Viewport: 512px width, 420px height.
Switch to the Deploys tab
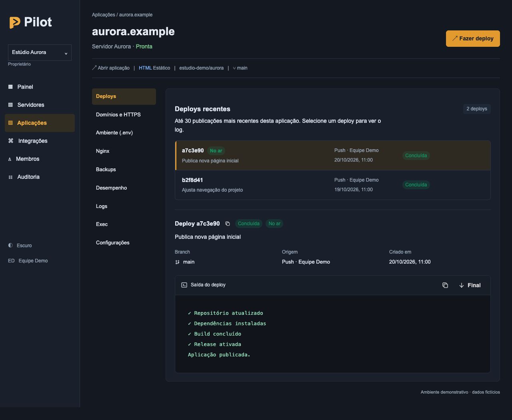(124, 96)
